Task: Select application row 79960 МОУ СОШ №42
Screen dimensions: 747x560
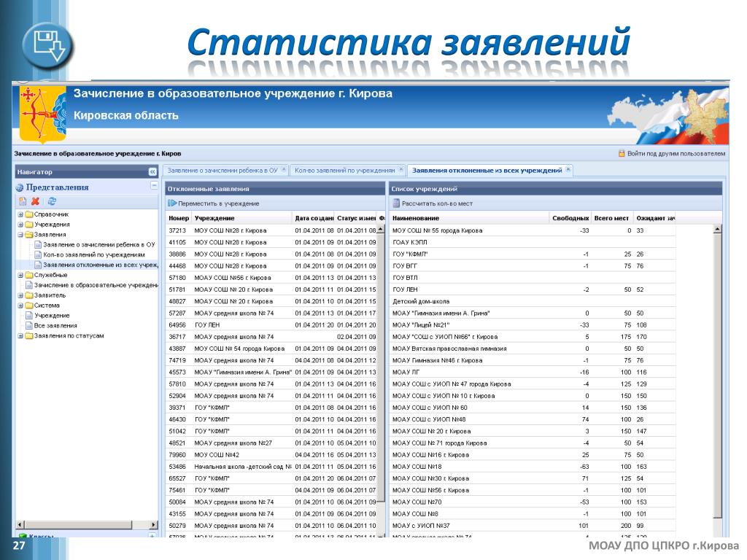Action: (x=271, y=455)
